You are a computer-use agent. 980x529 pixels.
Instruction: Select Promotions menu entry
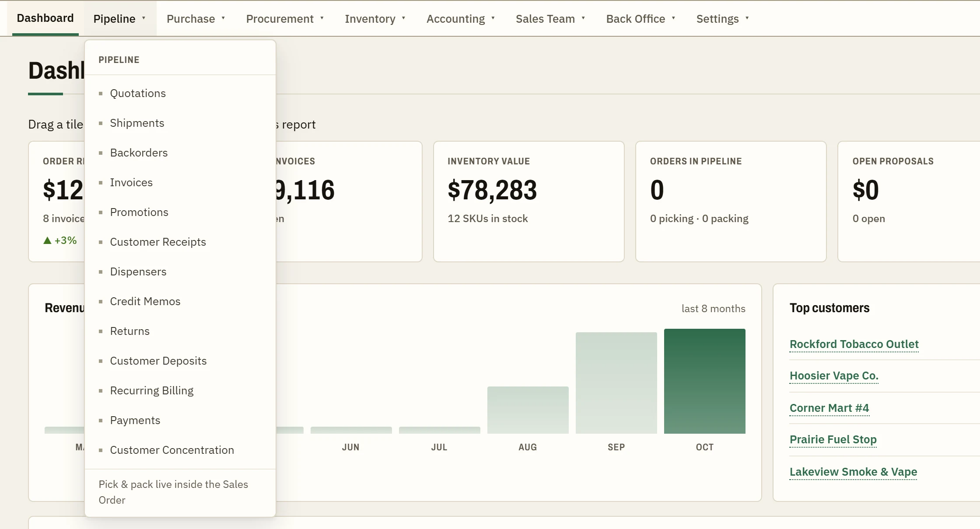pos(180,212)
